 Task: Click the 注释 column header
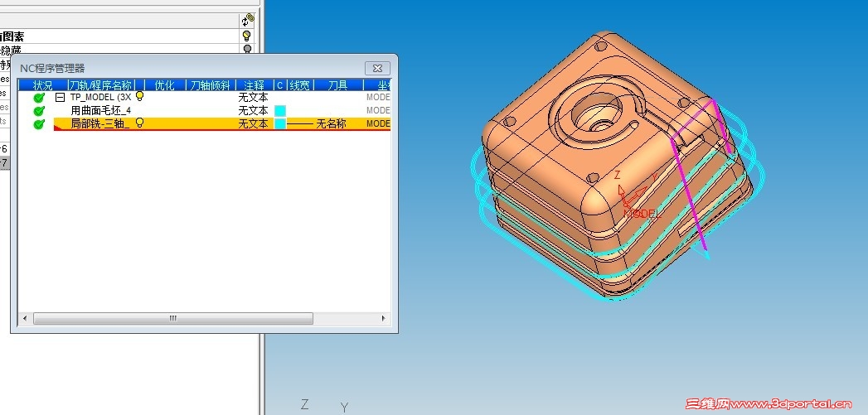point(254,85)
